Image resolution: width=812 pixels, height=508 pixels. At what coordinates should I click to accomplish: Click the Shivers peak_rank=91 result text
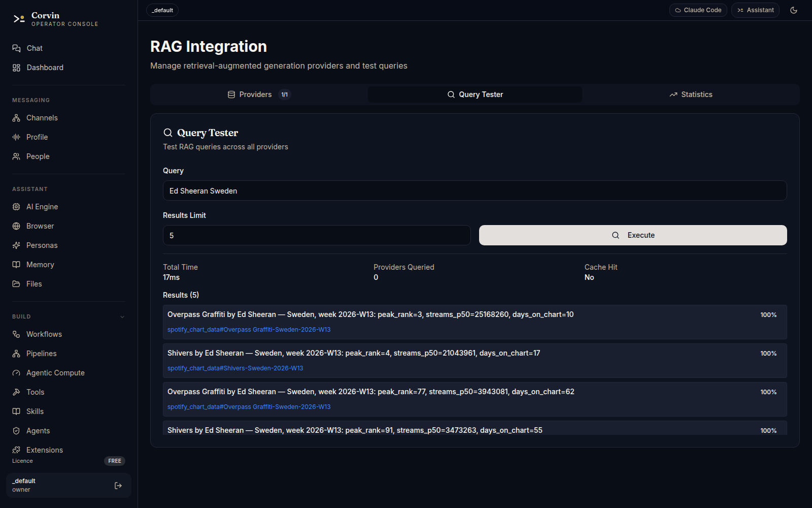point(355,430)
